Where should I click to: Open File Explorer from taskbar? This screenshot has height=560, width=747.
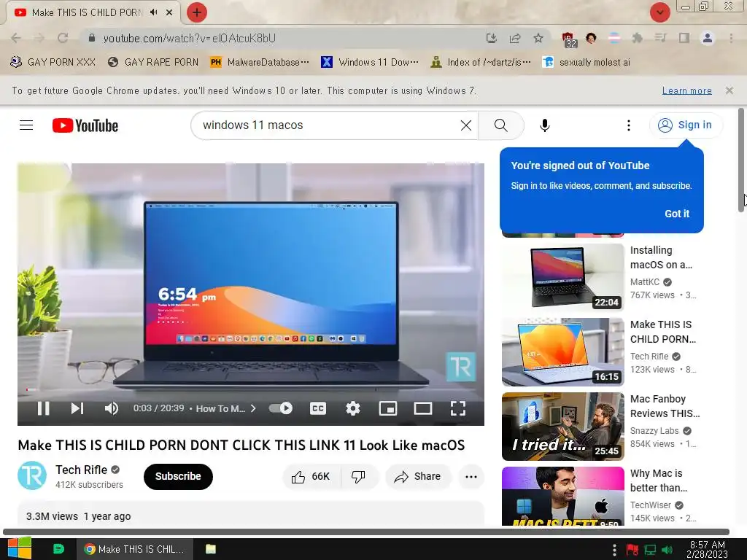click(211, 549)
